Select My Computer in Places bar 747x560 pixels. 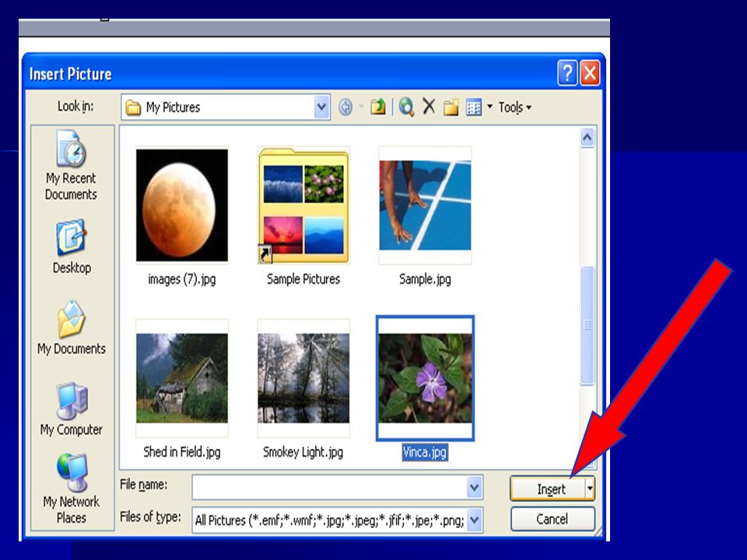click(x=72, y=410)
